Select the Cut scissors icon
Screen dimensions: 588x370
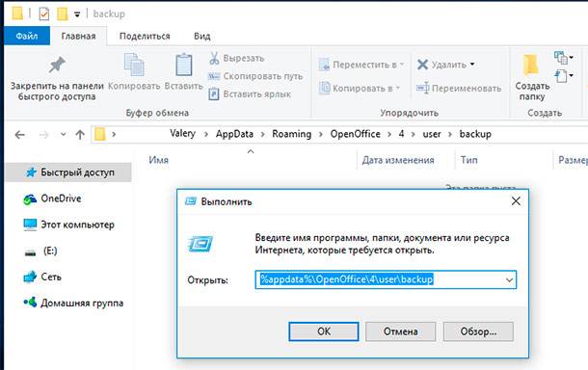[214, 58]
